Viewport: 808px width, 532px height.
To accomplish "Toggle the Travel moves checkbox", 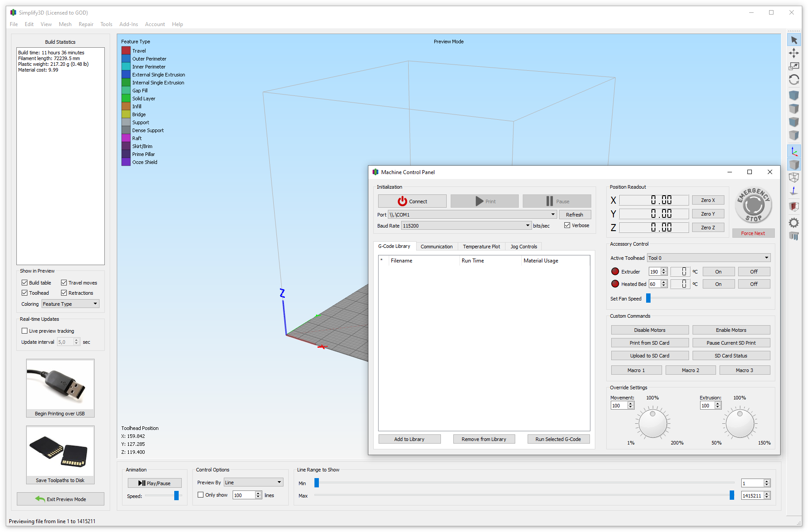I will coord(64,282).
